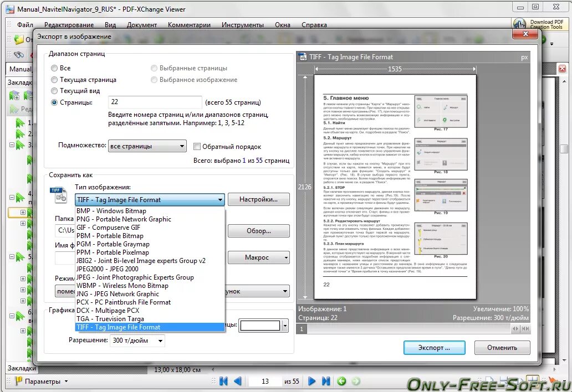Open the Вид menu
The width and height of the screenshot is (572, 392).
click(x=110, y=25)
